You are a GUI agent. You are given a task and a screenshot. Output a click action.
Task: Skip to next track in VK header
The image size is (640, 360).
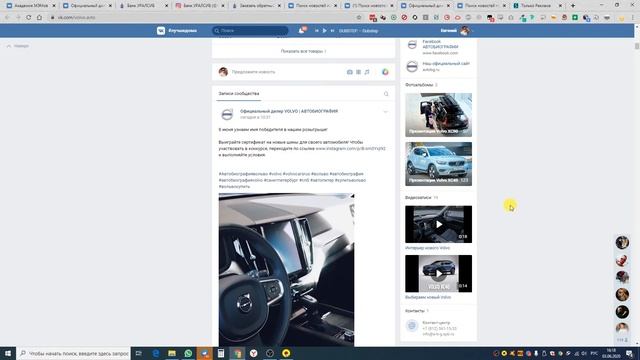(332, 31)
